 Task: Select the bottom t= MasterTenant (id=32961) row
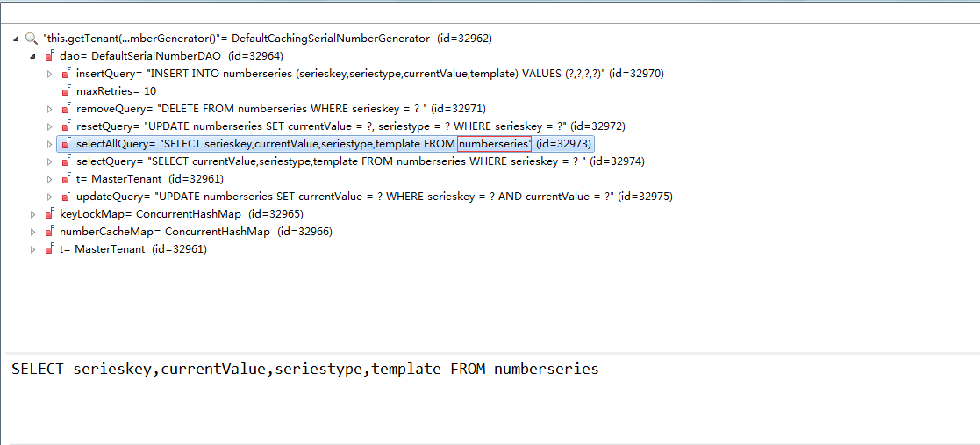point(133,248)
